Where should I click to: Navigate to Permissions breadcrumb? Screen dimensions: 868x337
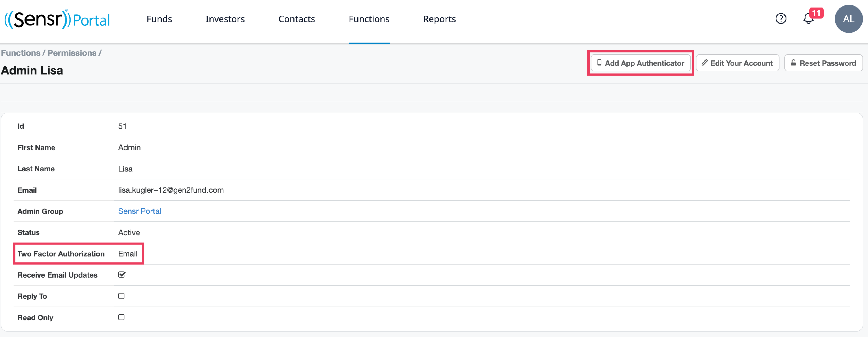72,53
